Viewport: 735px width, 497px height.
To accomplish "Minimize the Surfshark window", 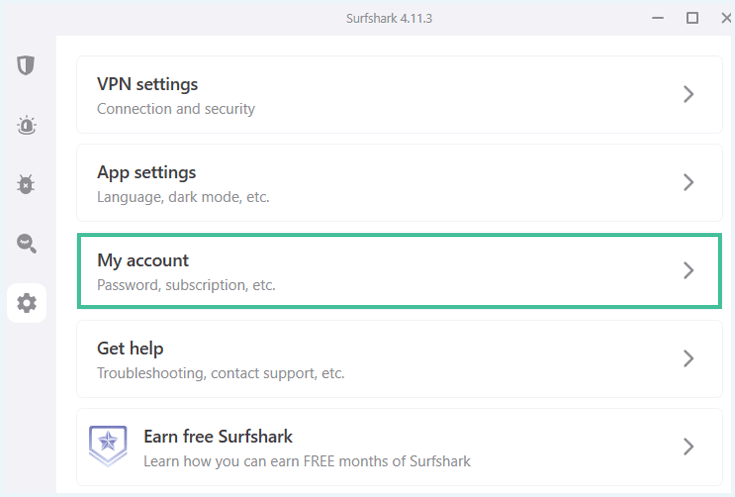I will click(x=658, y=18).
